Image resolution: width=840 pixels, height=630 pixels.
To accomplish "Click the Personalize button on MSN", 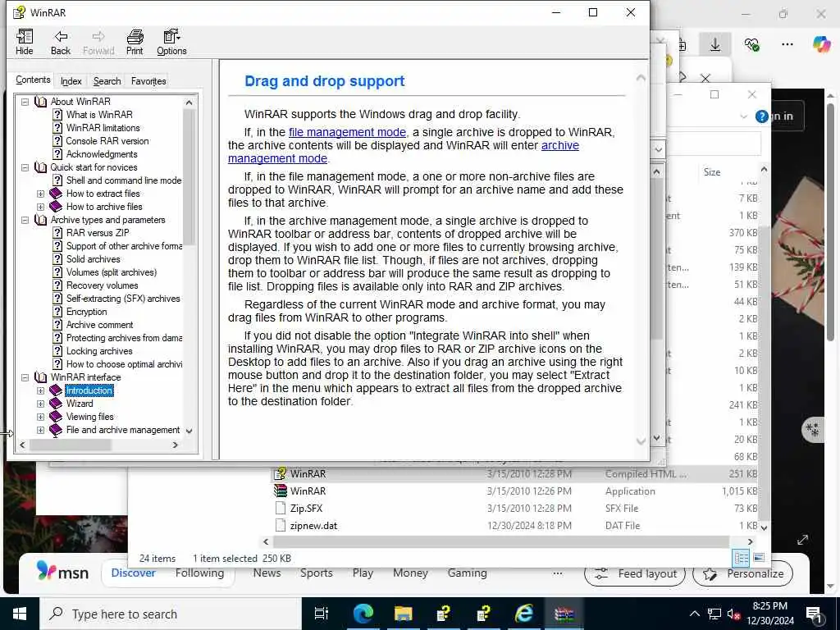I will (742, 574).
